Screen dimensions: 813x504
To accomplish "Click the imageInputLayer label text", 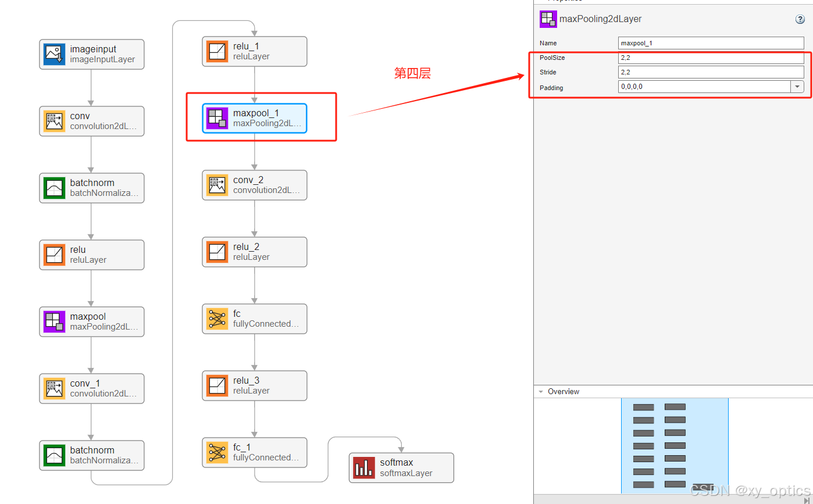I will [102, 59].
